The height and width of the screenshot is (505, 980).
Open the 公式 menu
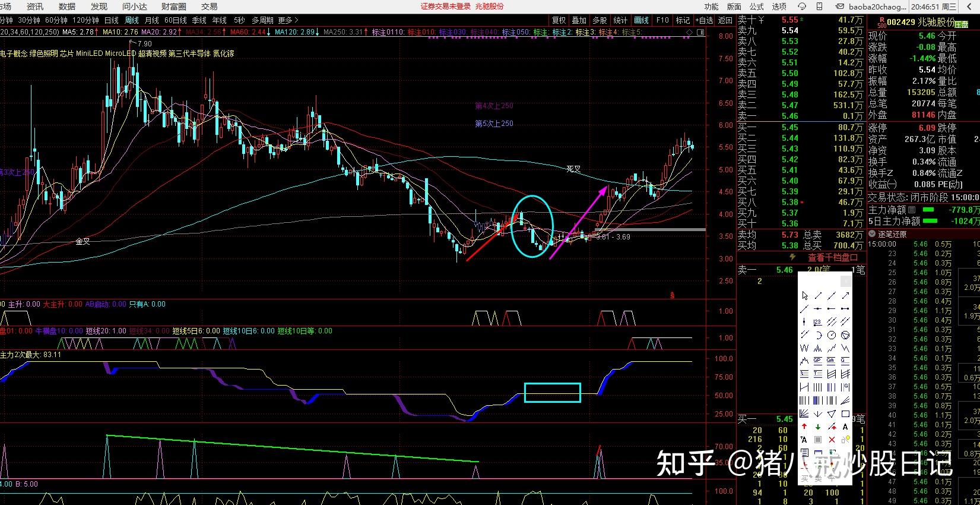(x=756, y=7)
